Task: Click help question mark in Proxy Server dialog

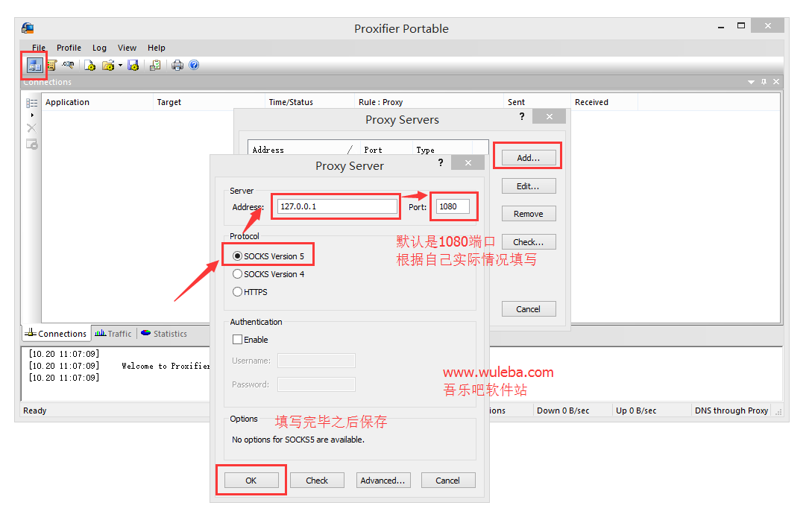Action: click(x=441, y=162)
